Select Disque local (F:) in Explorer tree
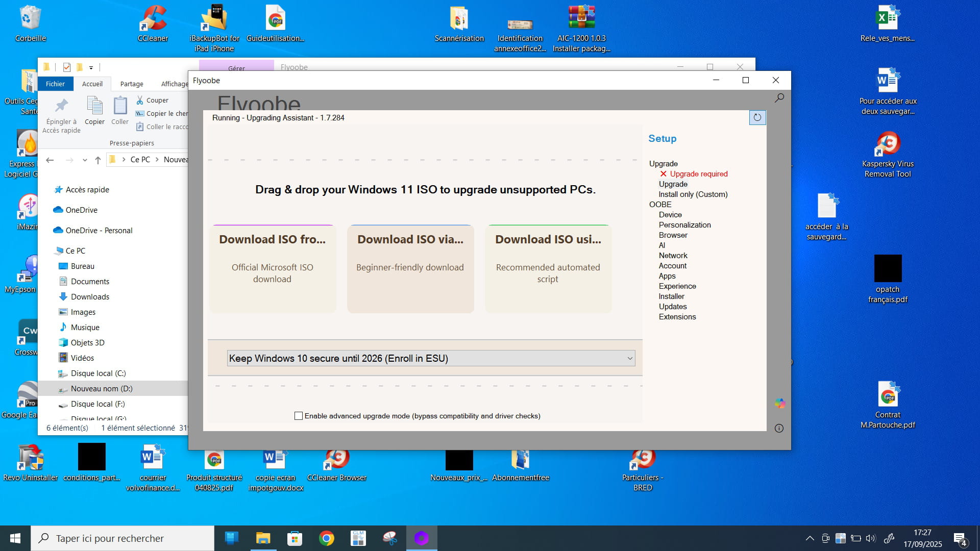 point(91,404)
